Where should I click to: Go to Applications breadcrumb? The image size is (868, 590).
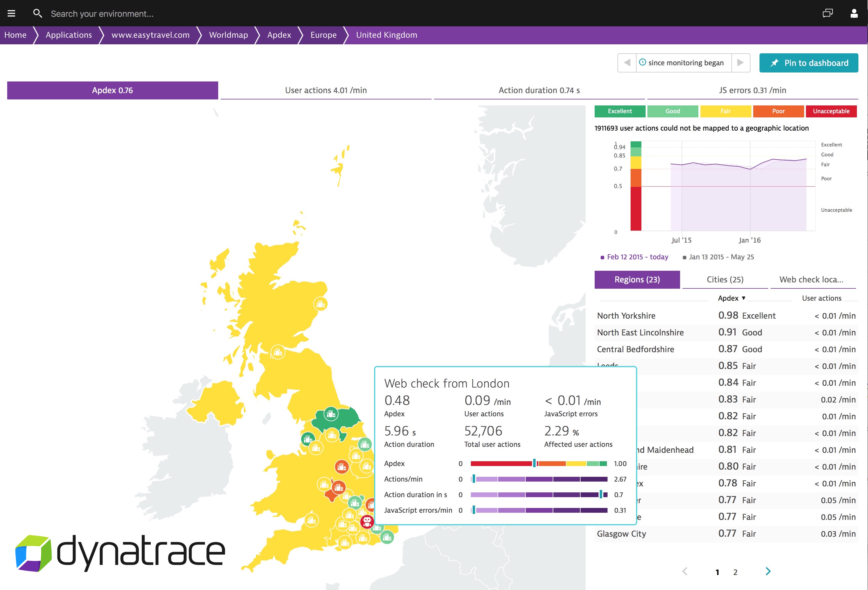tap(69, 35)
